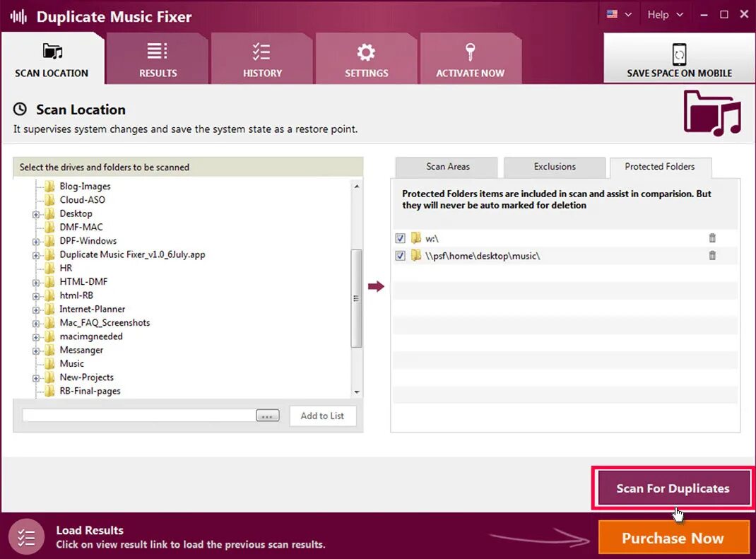The height and width of the screenshot is (559, 756).
Task: Click the Internet-Planner folder icon
Action: point(49,309)
